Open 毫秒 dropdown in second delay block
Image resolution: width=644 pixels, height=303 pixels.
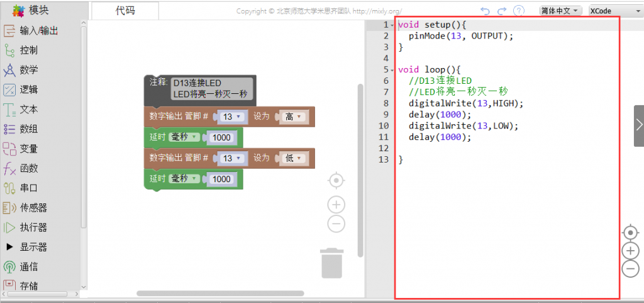184,179
